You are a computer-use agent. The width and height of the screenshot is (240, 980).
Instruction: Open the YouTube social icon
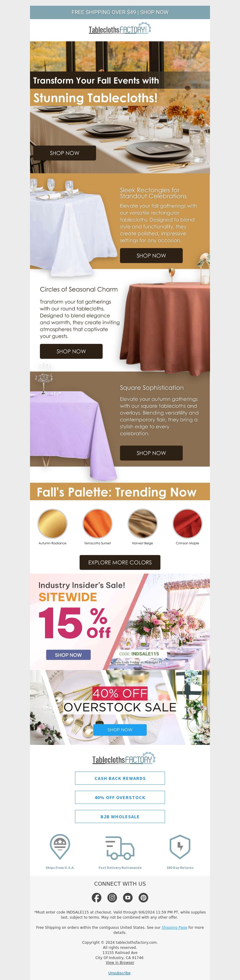127,897
